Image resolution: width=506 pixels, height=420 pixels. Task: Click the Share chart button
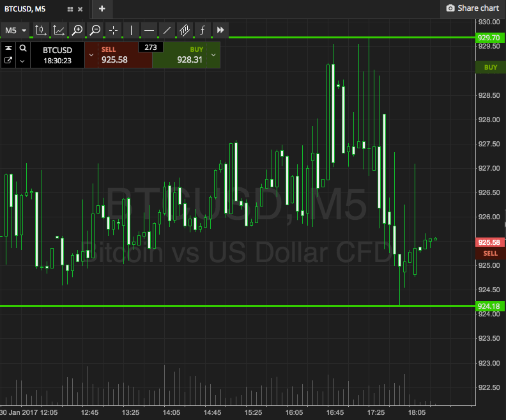click(x=472, y=8)
